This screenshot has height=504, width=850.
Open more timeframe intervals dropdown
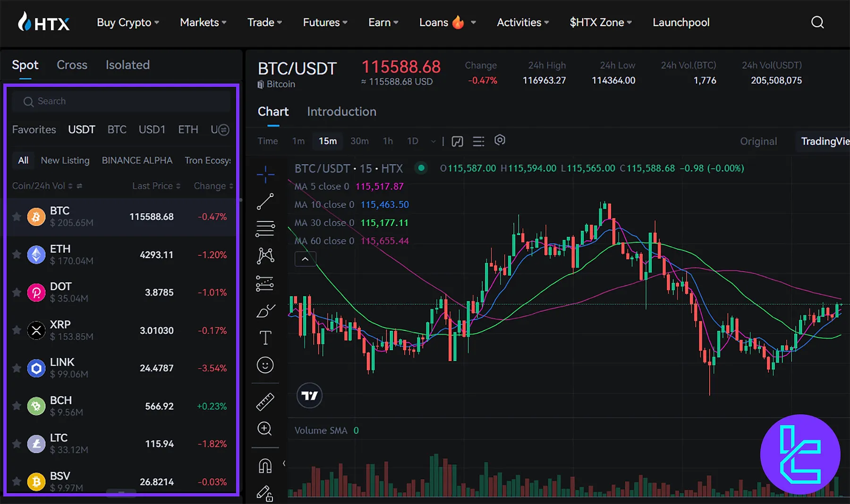(x=433, y=142)
